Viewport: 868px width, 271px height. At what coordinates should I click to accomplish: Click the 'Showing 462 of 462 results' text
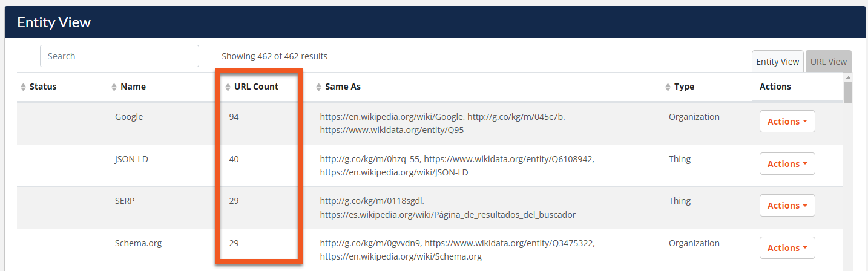(274, 56)
